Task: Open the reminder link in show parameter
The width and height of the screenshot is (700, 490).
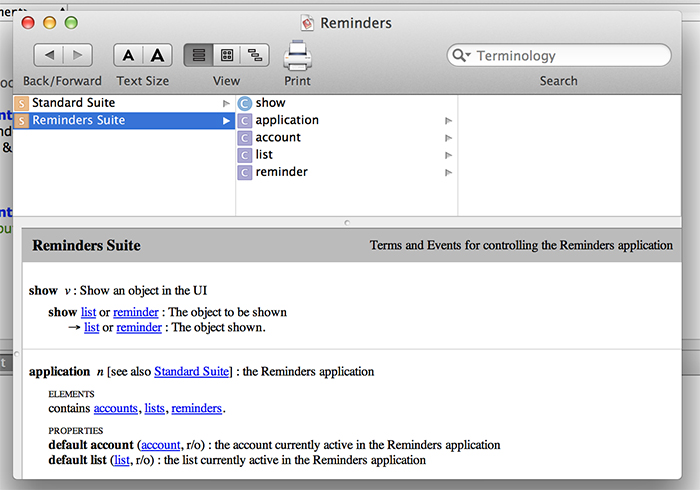Action: pyautogui.click(x=136, y=312)
